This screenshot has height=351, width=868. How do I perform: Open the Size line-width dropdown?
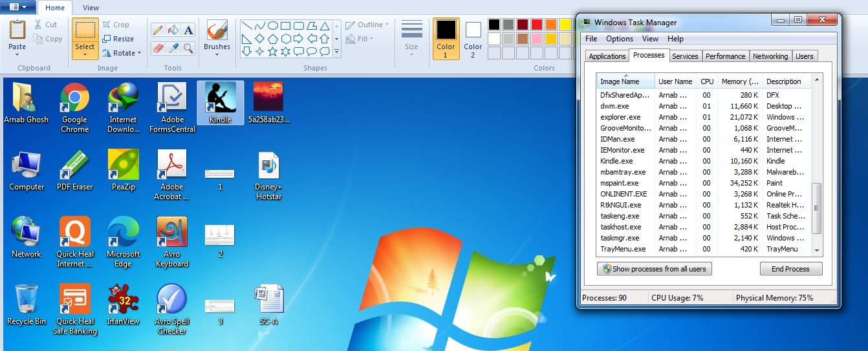pyautogui.click(x=411, y=39)
